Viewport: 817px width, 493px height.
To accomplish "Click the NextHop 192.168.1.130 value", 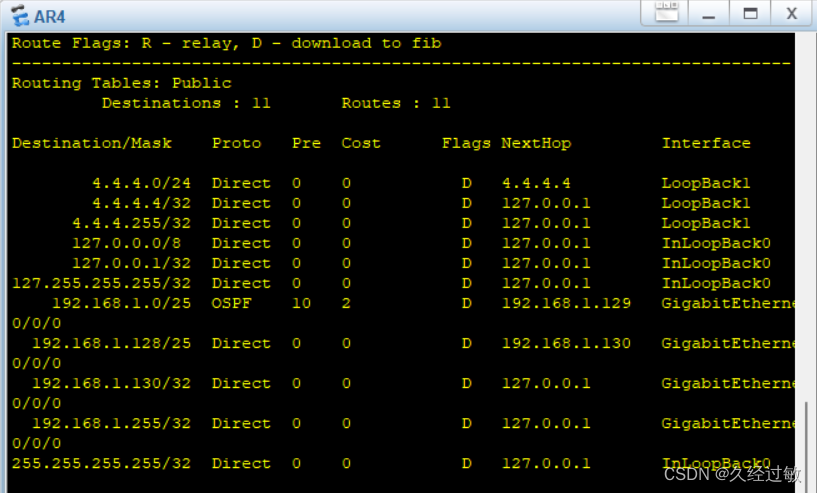I will 566,343.
